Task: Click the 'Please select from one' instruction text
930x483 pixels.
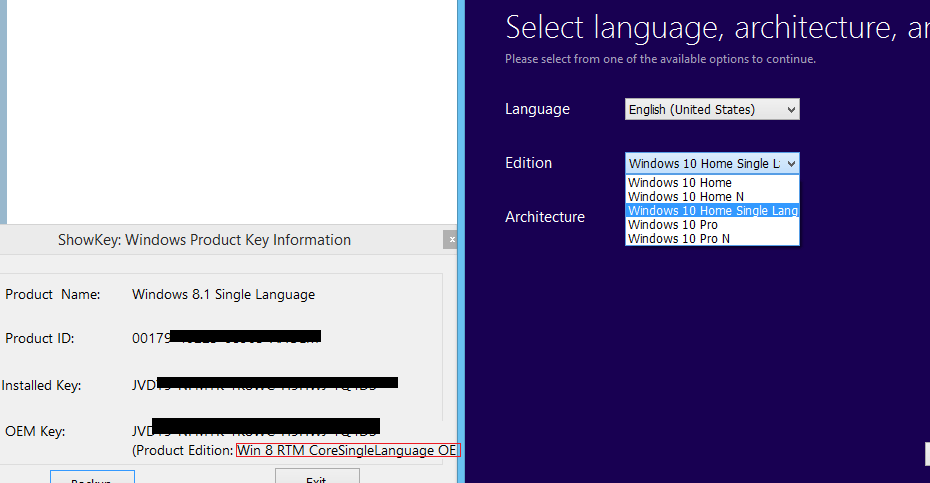Action: (x=660, y=59)
